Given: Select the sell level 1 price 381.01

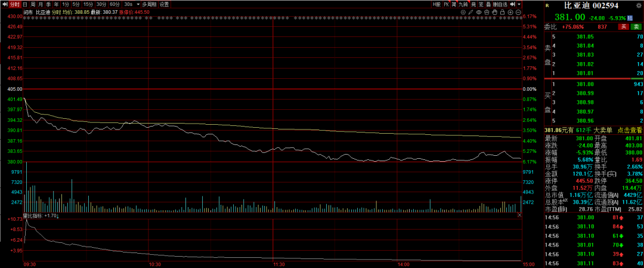Looking at the screenshot, I should tap(586, 73).
